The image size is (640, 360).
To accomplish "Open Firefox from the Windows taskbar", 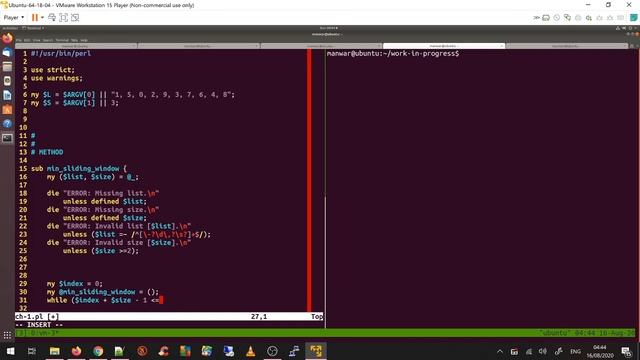I will (x=76, y=351).
